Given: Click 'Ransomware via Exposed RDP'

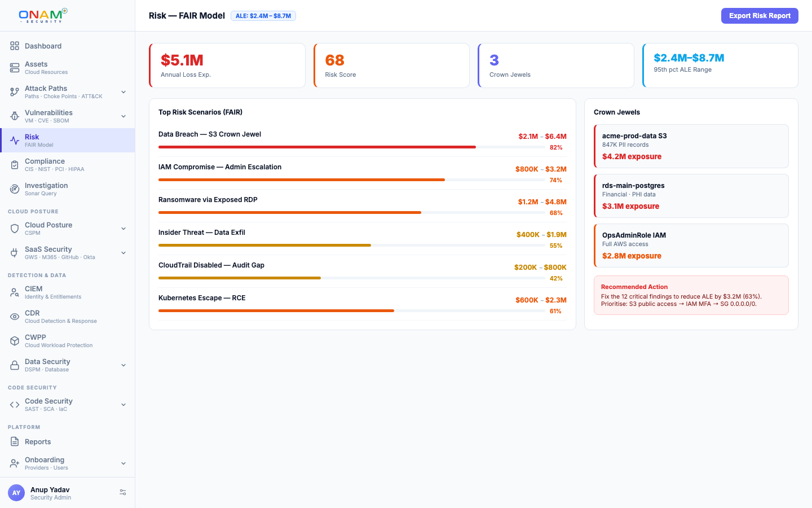Looking at the screenshot, I should point(208,200).
